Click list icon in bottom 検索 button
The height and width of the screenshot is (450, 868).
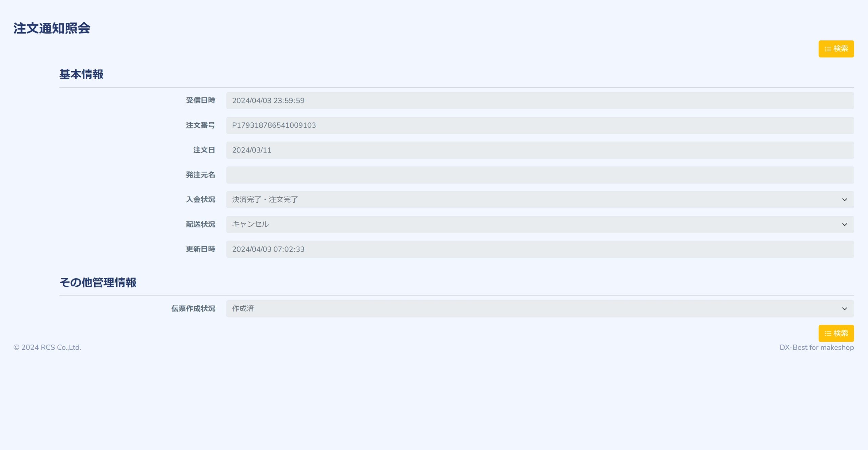coord(828,334)
